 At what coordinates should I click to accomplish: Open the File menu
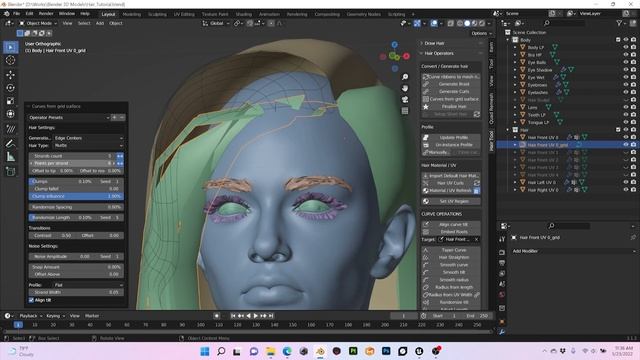click(x=16, y=13)
